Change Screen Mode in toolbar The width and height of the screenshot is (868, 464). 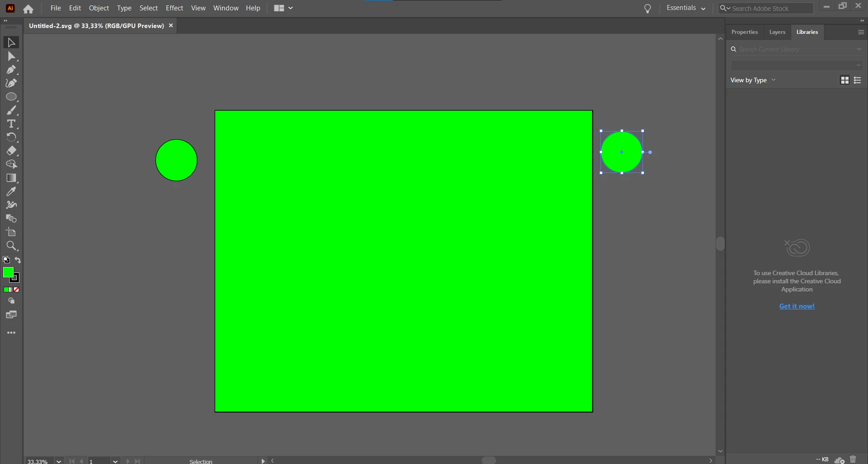pyautogui.click(x=11, y=314)
